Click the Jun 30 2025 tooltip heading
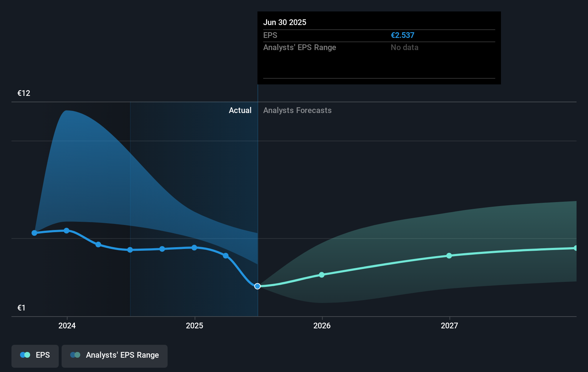588x372 pixels. coord(285,22)
